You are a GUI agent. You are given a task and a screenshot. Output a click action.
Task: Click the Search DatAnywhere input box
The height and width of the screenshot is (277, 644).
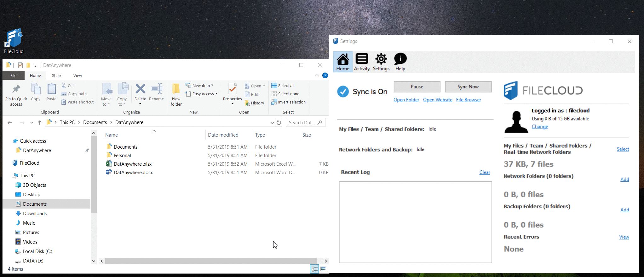[x=302, y=122]
